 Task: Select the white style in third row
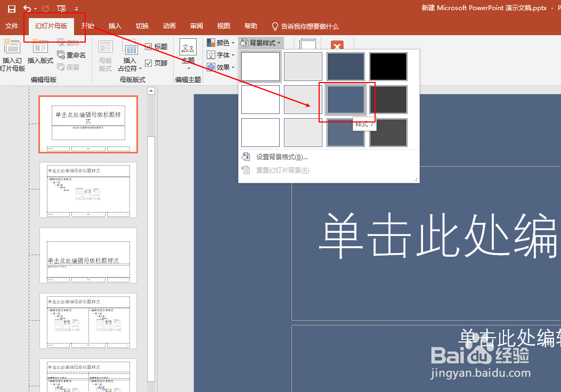coord(261,133)
